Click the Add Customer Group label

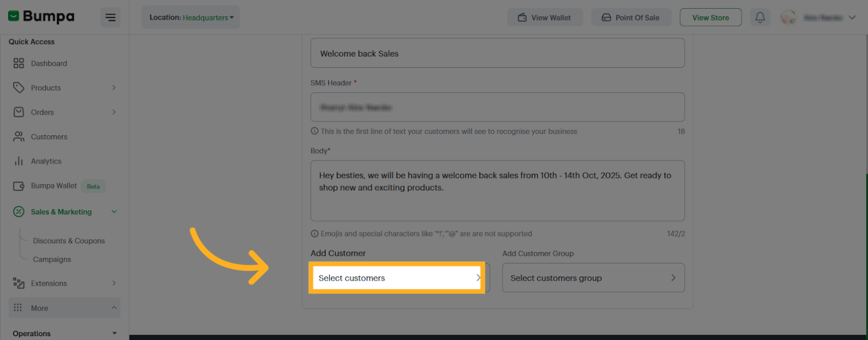(x=538, y=253)
